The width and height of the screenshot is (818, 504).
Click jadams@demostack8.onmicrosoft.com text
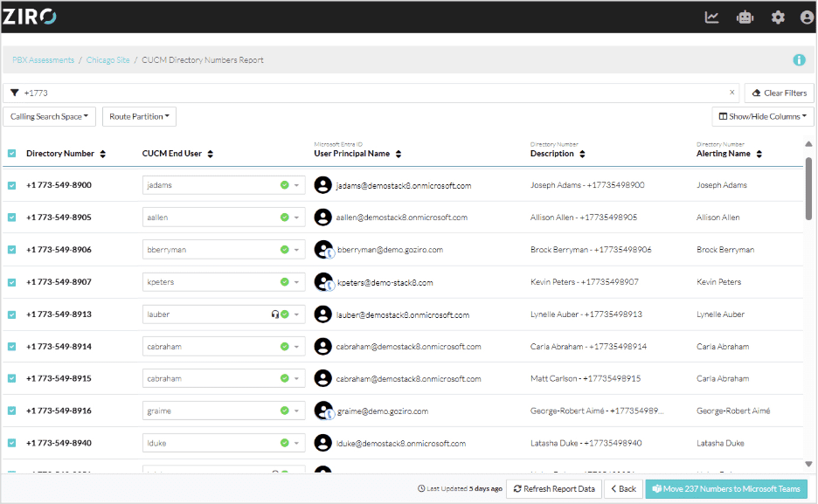[x=403, y=185]
